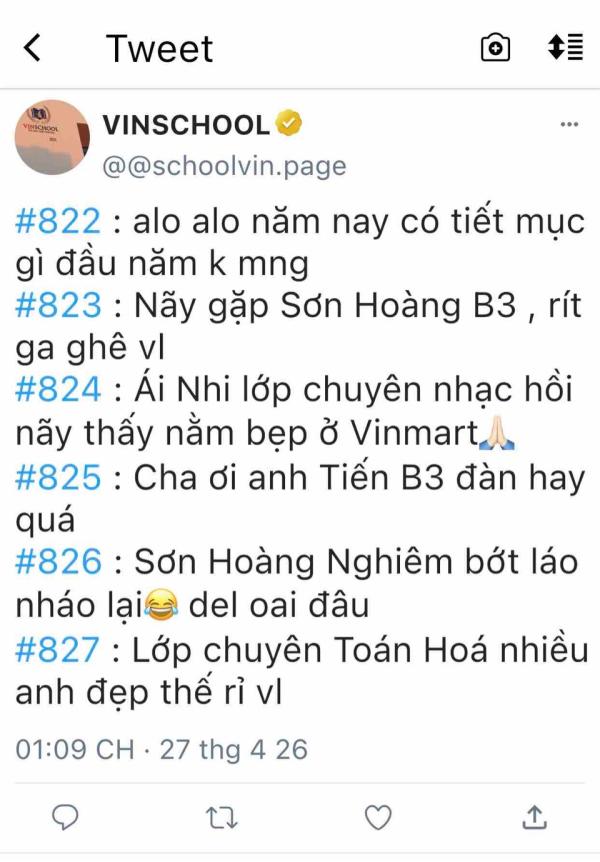This screenshot has width=600, height=862.
Task: Tap the Tweet header title
Action: 159,48
